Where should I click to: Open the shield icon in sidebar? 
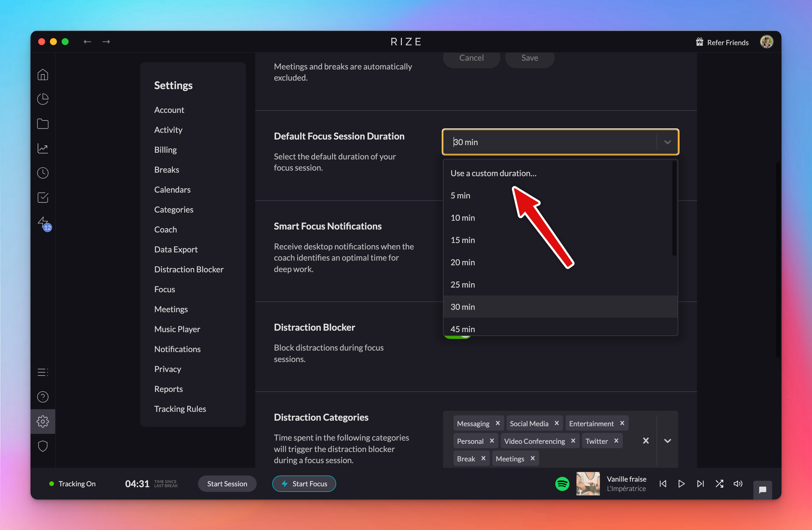[43, 446]
